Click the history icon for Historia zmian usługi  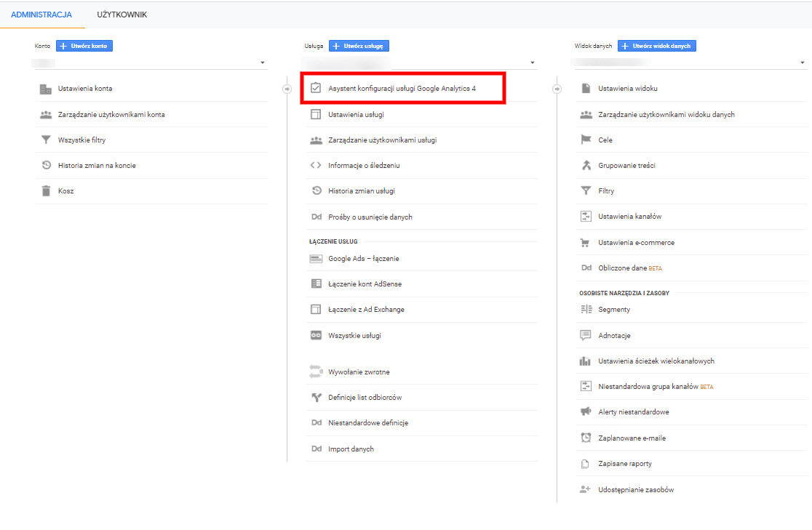[x=317, y=190]
